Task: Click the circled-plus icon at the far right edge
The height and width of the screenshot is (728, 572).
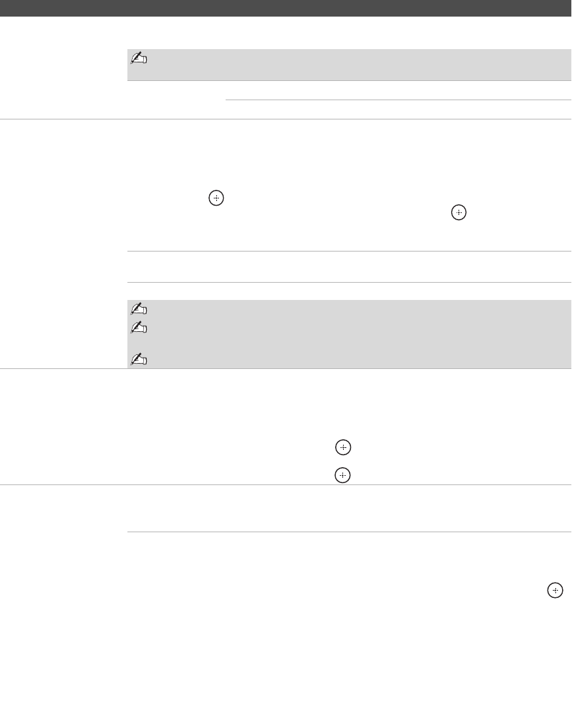Action: [555, 591]
